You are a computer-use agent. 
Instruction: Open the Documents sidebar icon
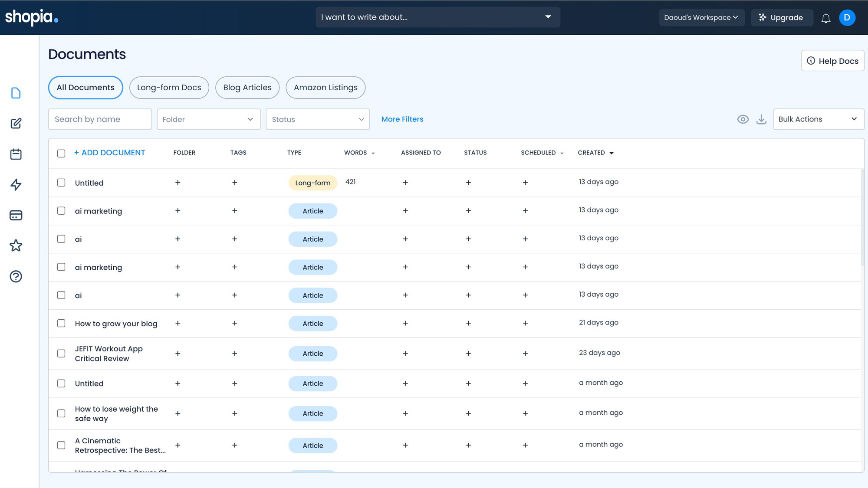(x=16, y=93)
